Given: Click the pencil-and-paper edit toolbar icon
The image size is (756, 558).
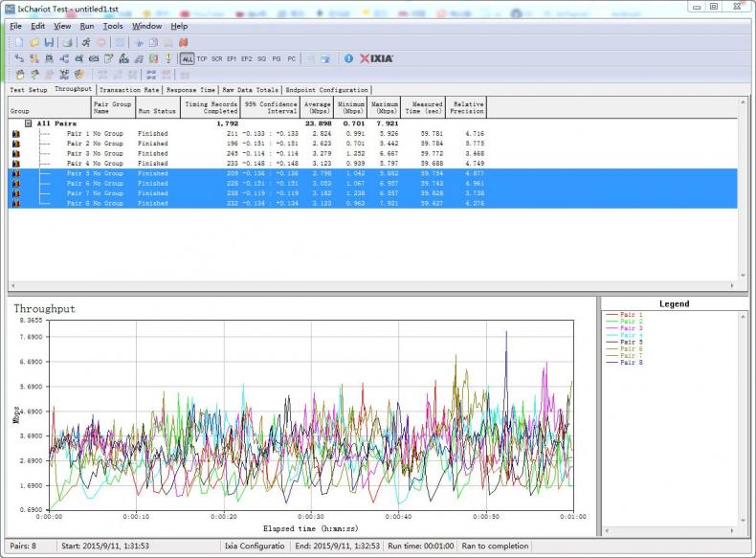Looking at the screenshot, I should coord(109,58).
